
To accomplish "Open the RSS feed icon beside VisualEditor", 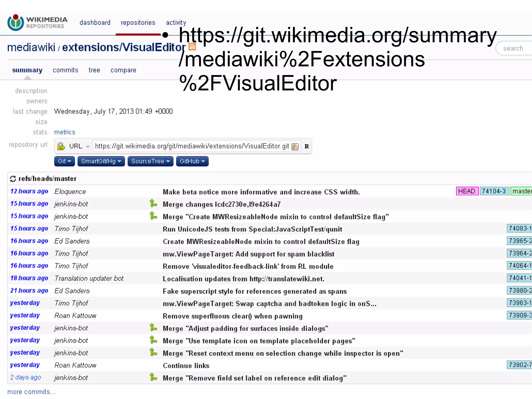I will tap(192, 47).
